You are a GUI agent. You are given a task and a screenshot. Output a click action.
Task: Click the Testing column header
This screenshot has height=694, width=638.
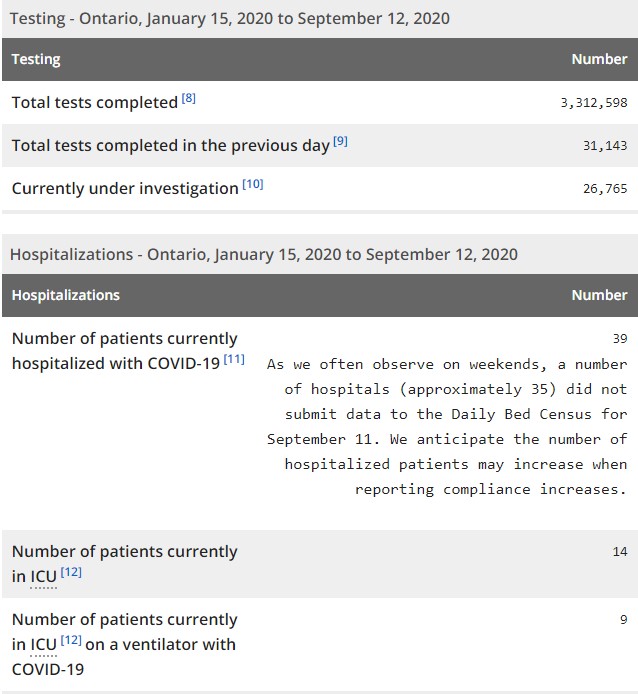click(x=36, y=59)
